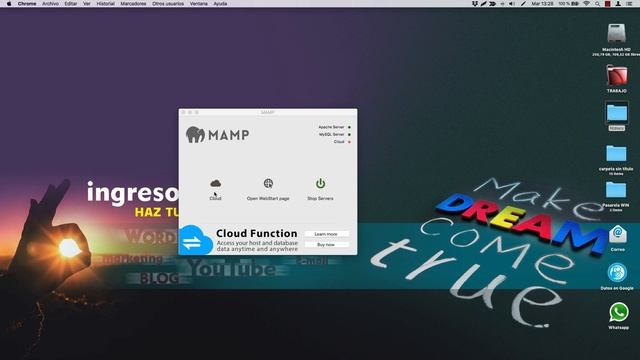Click the volume icon in menu bar
This screenshot has height=360, width=640.
coord(512,4)
